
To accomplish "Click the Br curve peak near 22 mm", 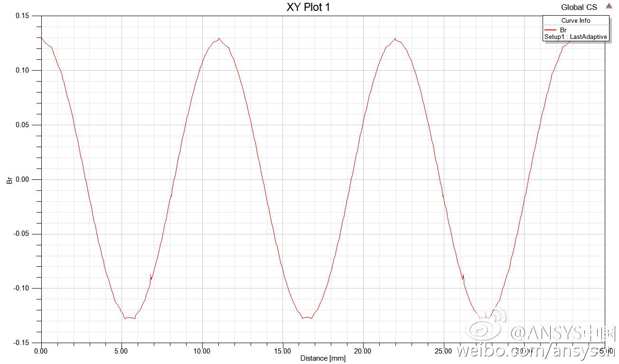I will point(395,38).
